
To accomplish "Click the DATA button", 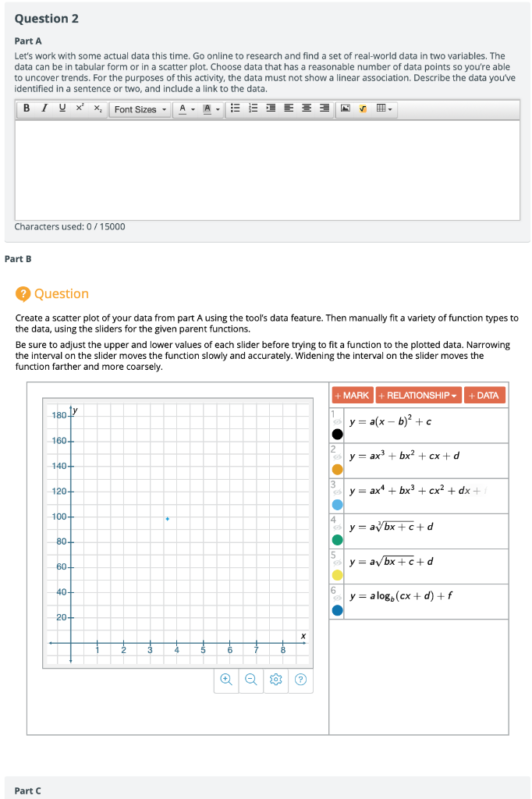I will click(x=484, y=396).
